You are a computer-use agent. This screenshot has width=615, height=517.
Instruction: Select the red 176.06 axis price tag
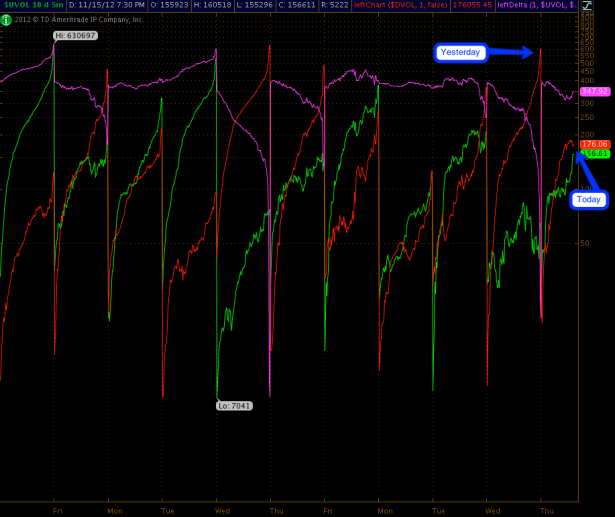pyautogui.click(x=595, y=144)
